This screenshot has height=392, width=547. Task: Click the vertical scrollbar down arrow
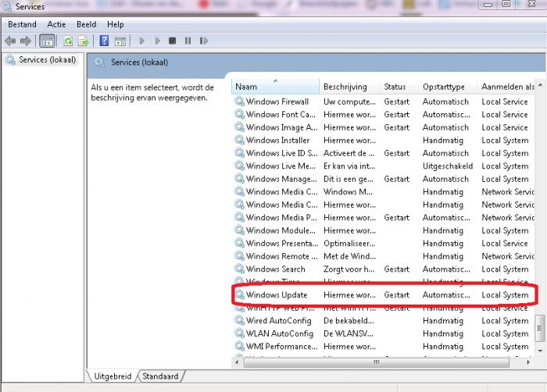[540, 351]
